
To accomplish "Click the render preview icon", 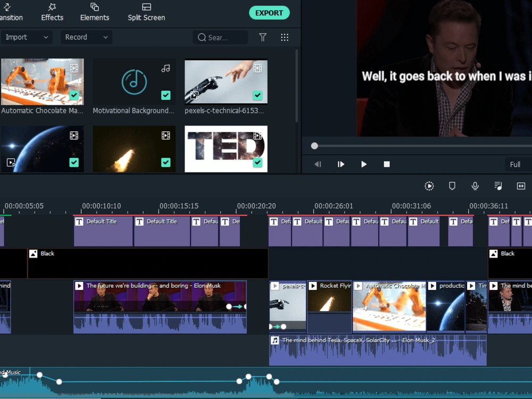I will tap(429, 186).
